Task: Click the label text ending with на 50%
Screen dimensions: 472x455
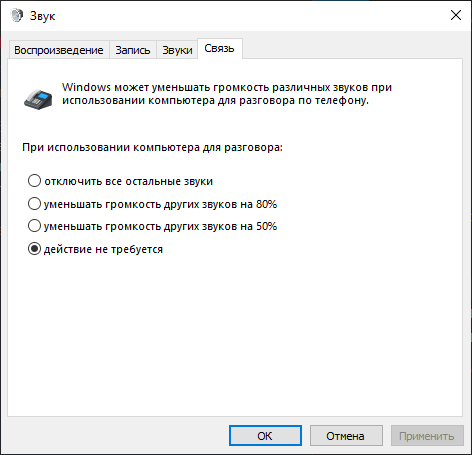Action: (160, 226)
